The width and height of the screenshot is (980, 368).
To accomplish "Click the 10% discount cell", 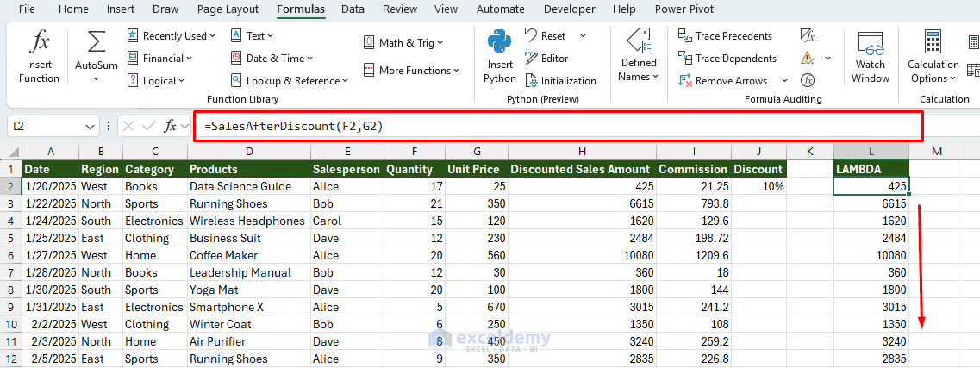I will [758, 186].
